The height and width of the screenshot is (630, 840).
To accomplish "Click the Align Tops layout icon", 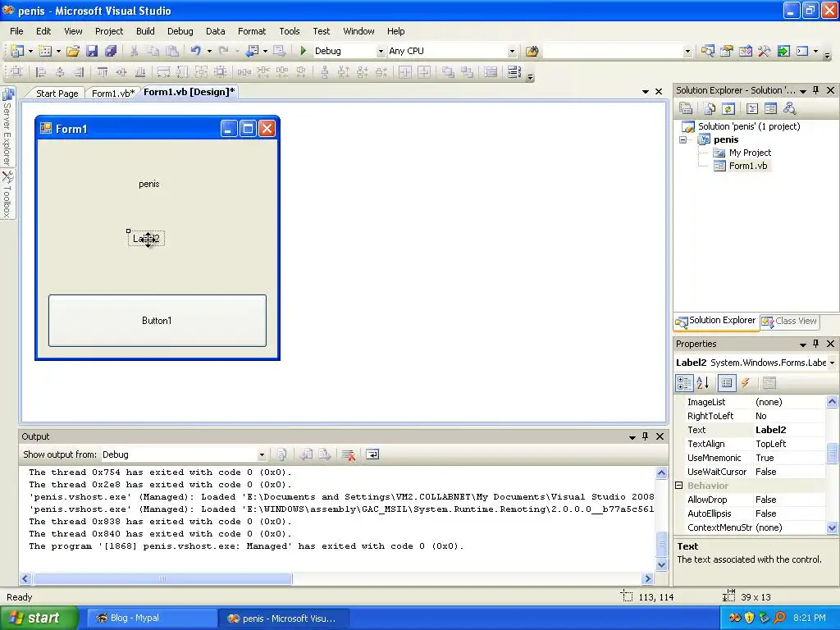I will [103, 72].
